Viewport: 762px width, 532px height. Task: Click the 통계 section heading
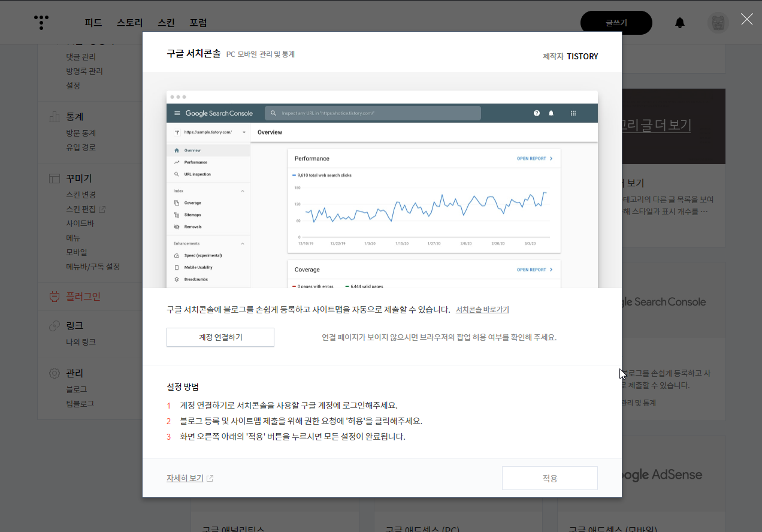(75, 116)
